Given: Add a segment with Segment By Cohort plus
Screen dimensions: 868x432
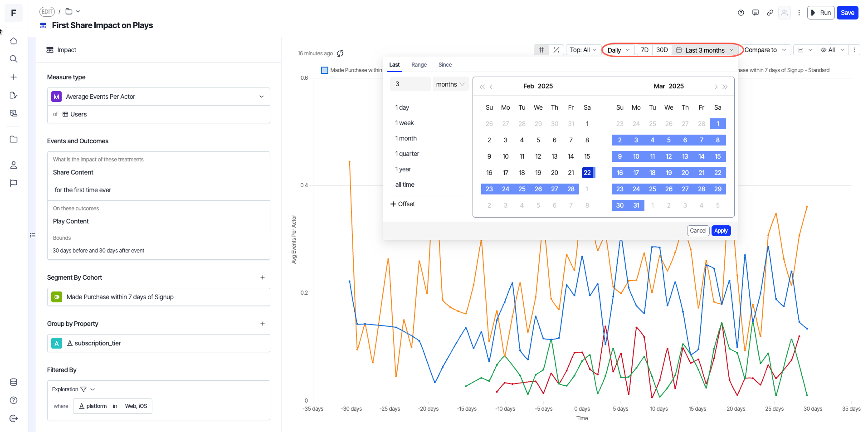Looking at the screenshot, I should (263, 277).
